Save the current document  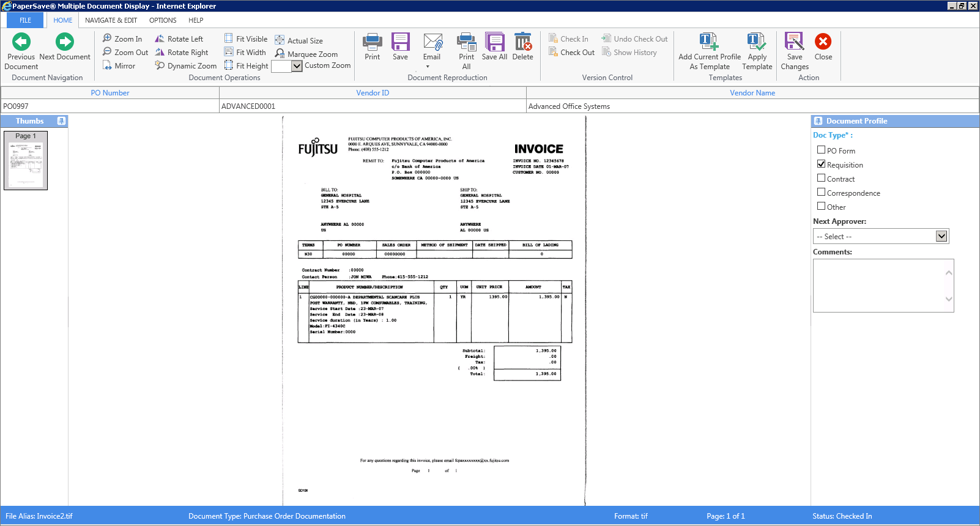coord(400,46)
